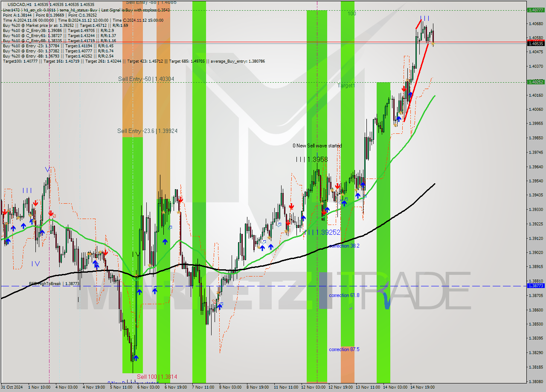Click price 1.38395 on the axis
Viewport: 546px width, 392px height.
tap(536, 338)
